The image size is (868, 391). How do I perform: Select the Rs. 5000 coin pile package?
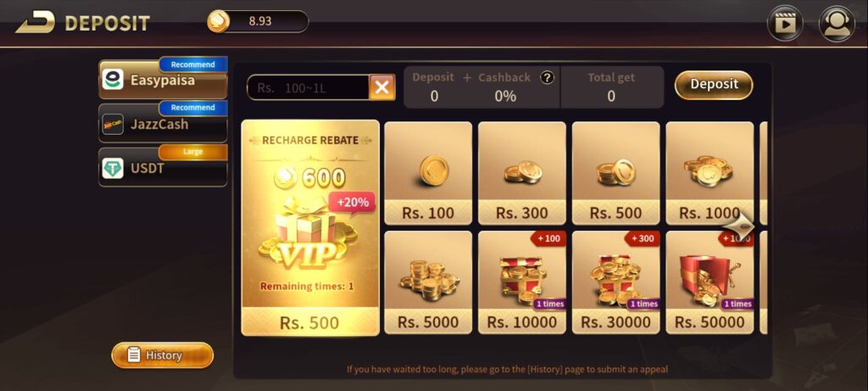pos(428,282)
